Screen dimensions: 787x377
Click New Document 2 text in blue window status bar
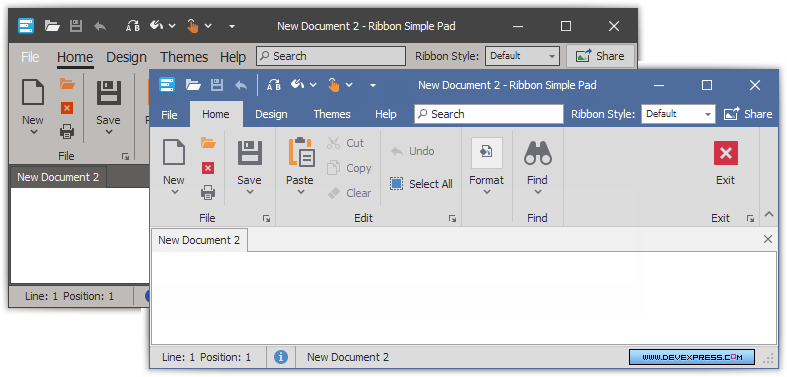pos(348,357)
